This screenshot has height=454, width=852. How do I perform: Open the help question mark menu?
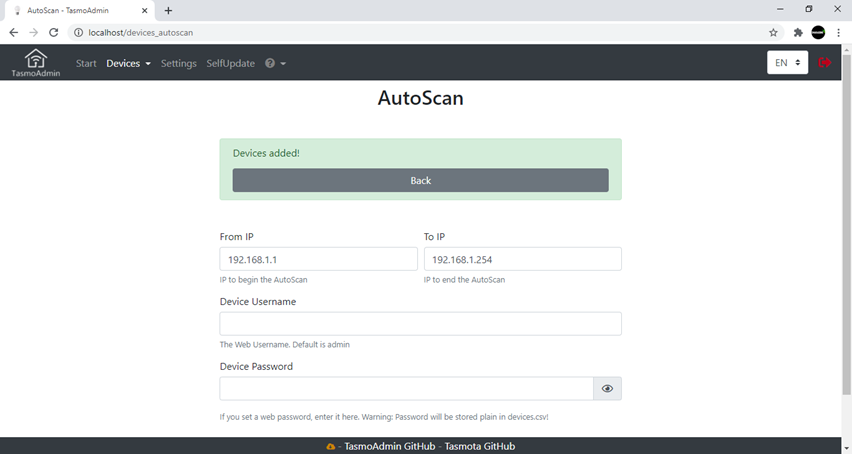(275, 63)
